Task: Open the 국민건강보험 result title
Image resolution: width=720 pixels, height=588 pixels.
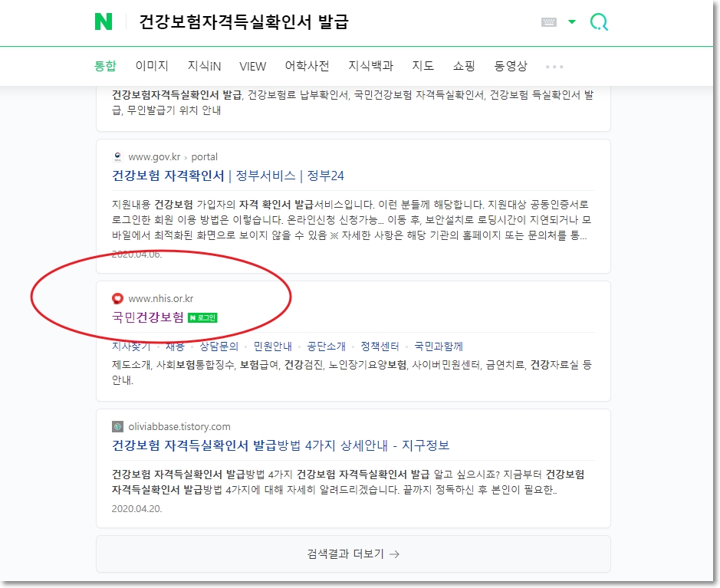Action: point(148,317)
